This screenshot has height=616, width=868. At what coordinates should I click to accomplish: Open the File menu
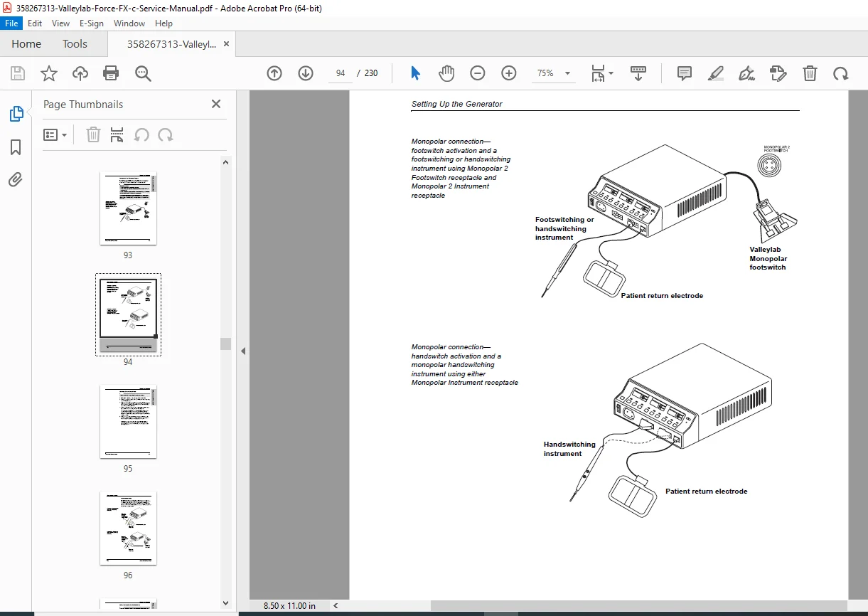[13, 23]
